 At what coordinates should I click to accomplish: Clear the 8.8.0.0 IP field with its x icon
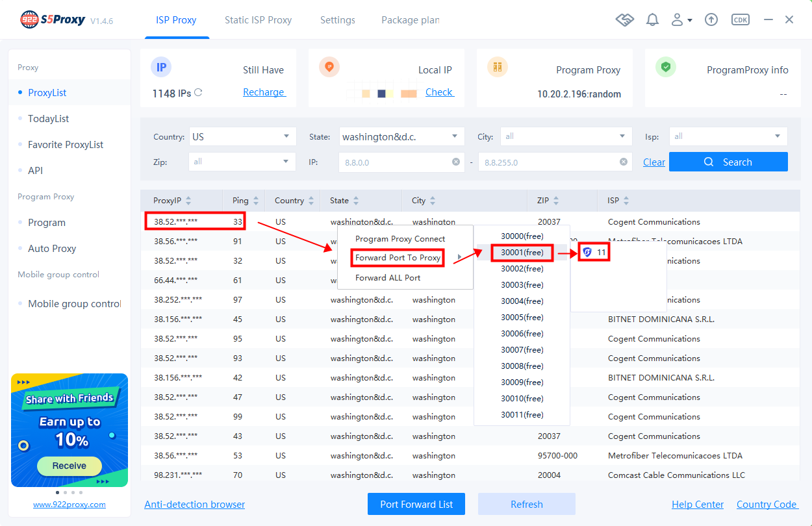coord(455,162)
